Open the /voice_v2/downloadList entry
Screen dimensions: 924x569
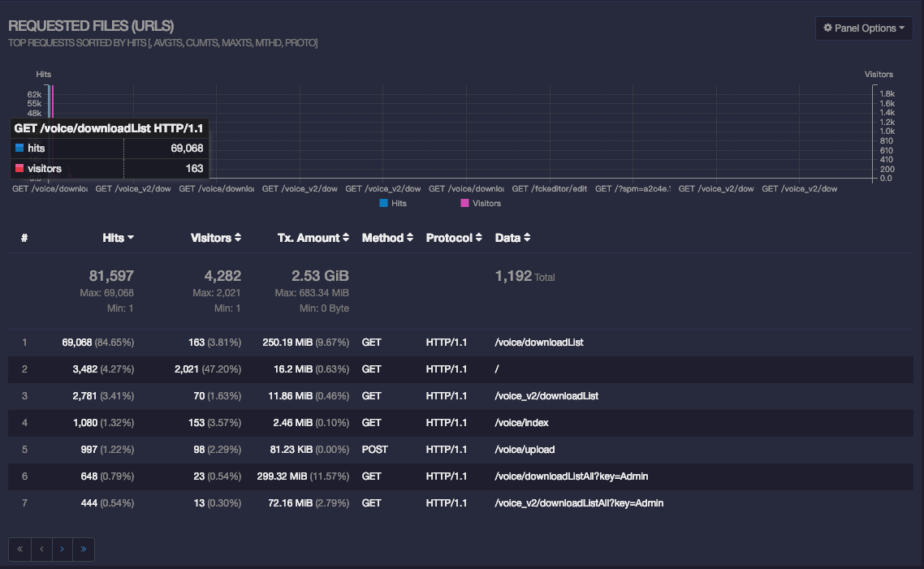coord(548,395)
